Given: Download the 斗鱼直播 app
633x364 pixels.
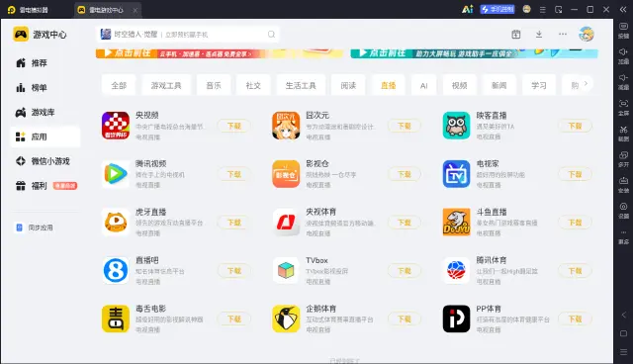Looking at the screenshot, I should pyautogui.click(x=575, y=223).
